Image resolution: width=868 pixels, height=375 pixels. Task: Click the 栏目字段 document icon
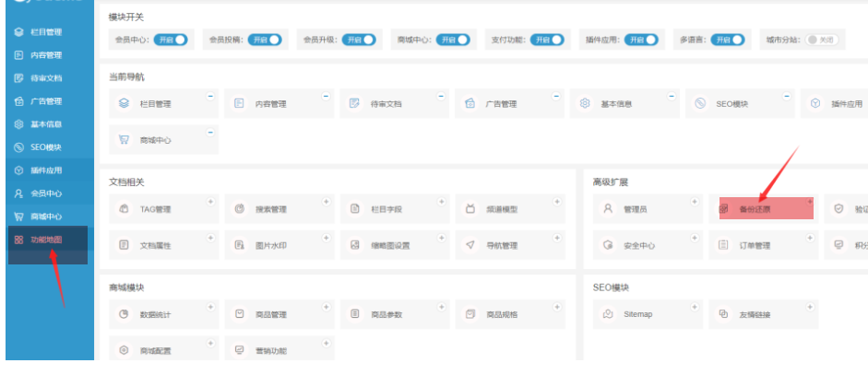pyautogui.click(x=355, y=209)
